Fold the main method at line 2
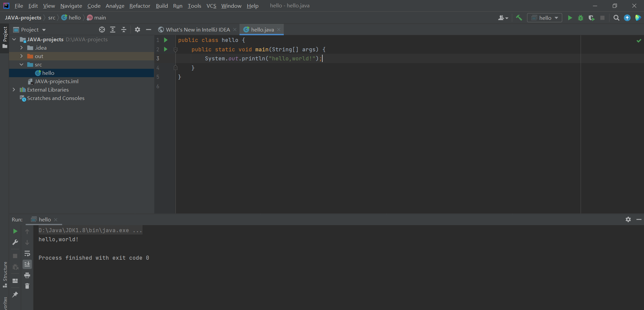Viewport: 644px width, 310px height. click(175, 50)
